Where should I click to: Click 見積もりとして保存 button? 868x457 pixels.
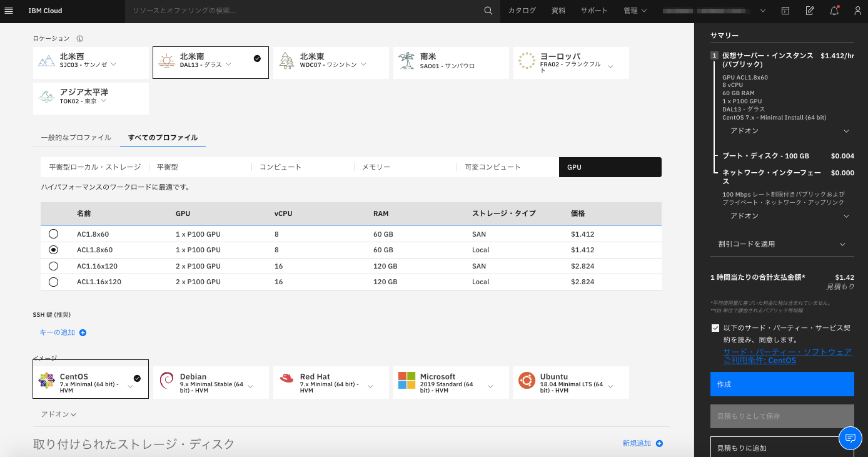[782, 416]
